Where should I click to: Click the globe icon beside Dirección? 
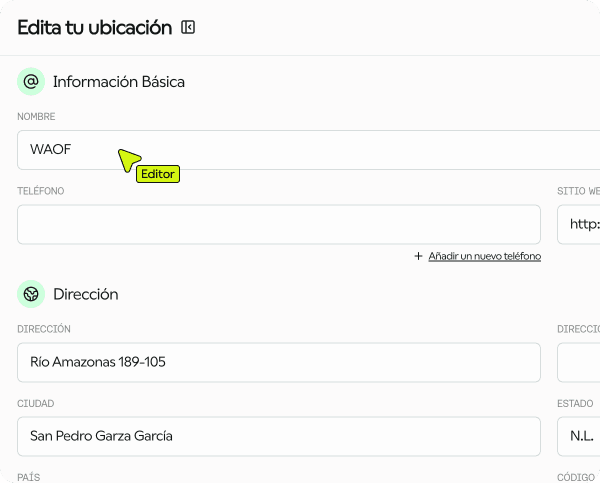31,294
